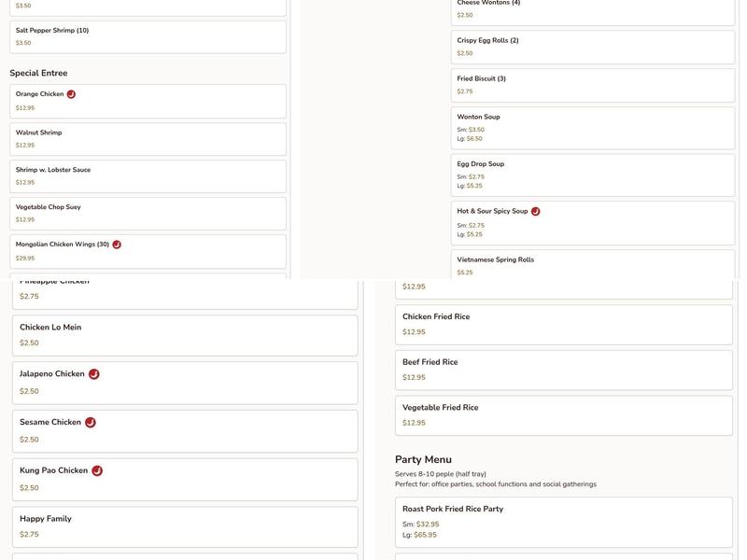Select the Fried Biscuit (3) item

click(592, 85)
